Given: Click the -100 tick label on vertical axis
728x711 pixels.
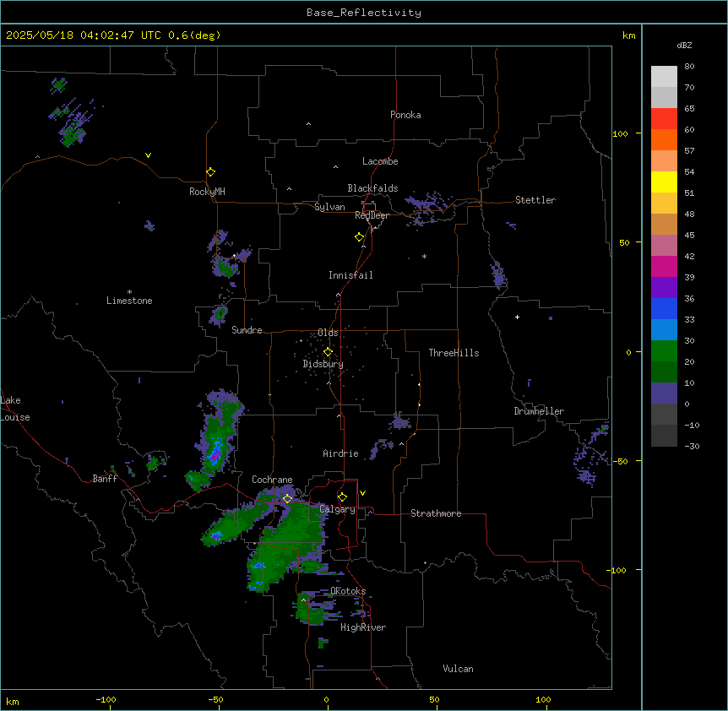Looking at the screenshot, I should [617, 570].
